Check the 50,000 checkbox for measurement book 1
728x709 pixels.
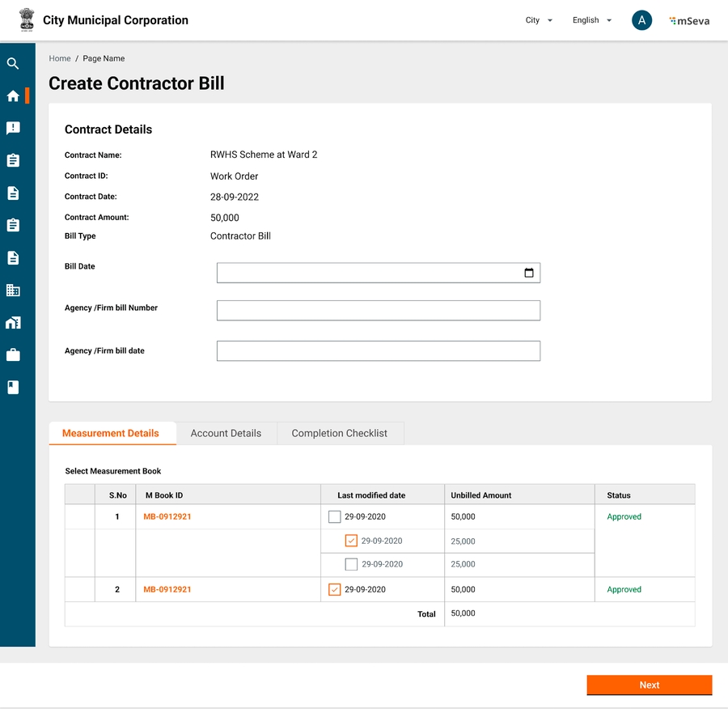335,516
